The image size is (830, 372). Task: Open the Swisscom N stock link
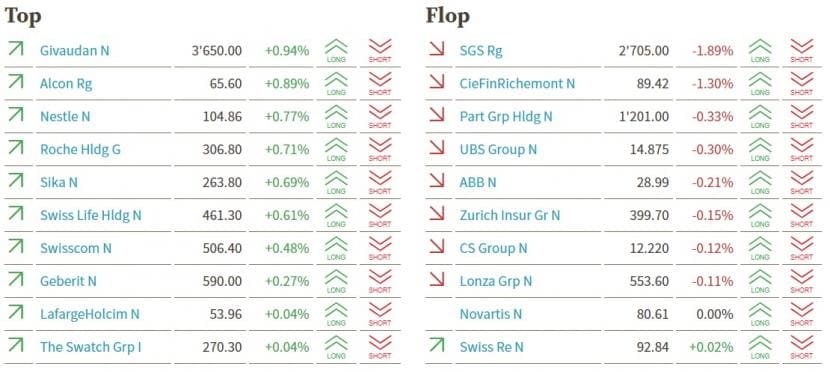pyautogui.click(x=76, y=248)
